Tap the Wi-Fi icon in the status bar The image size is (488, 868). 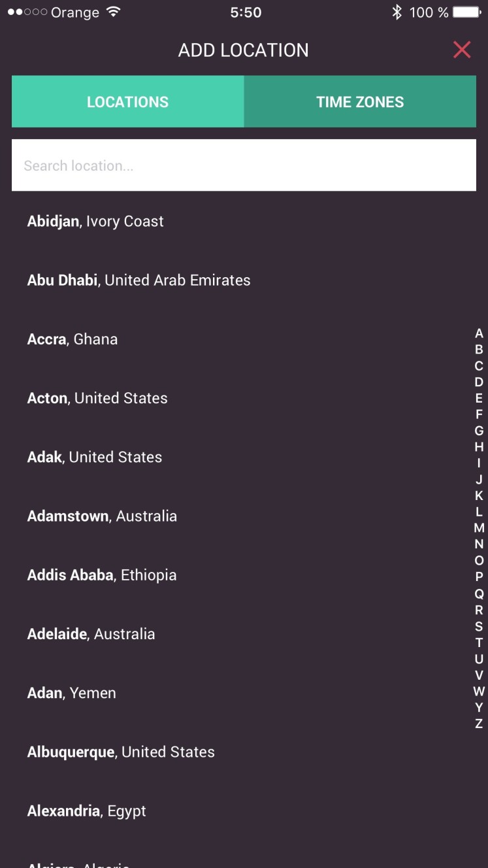pos(114,12)
